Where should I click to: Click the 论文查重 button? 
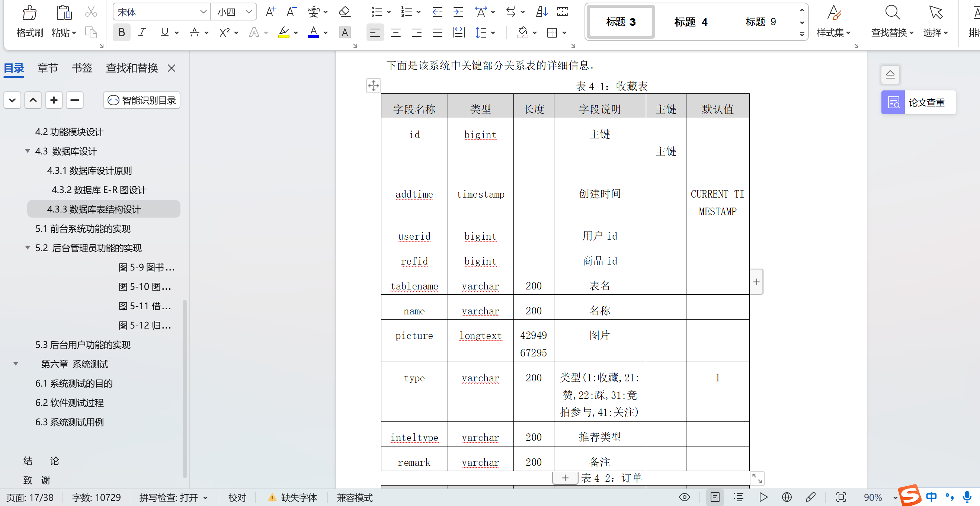point(918,102)
